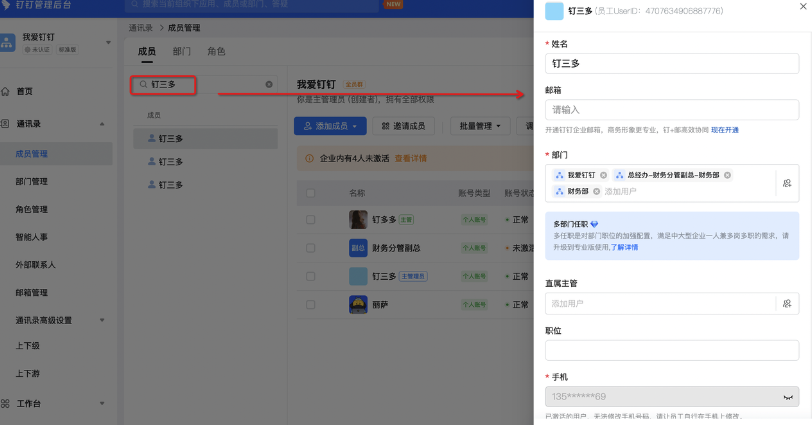Check the 丽萨 row checkbox
The width and height of the screenshot is (812, 425).
[x=311, y=304]
